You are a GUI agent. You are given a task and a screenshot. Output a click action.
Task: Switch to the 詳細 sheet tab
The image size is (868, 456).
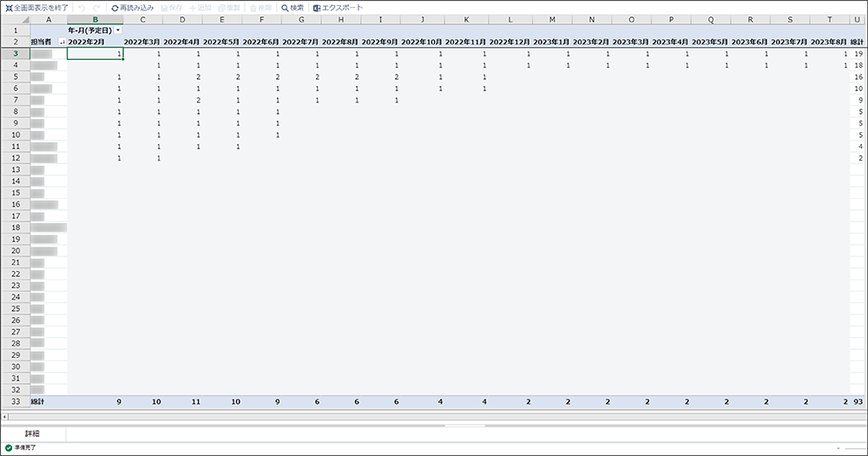pos(33,433)
